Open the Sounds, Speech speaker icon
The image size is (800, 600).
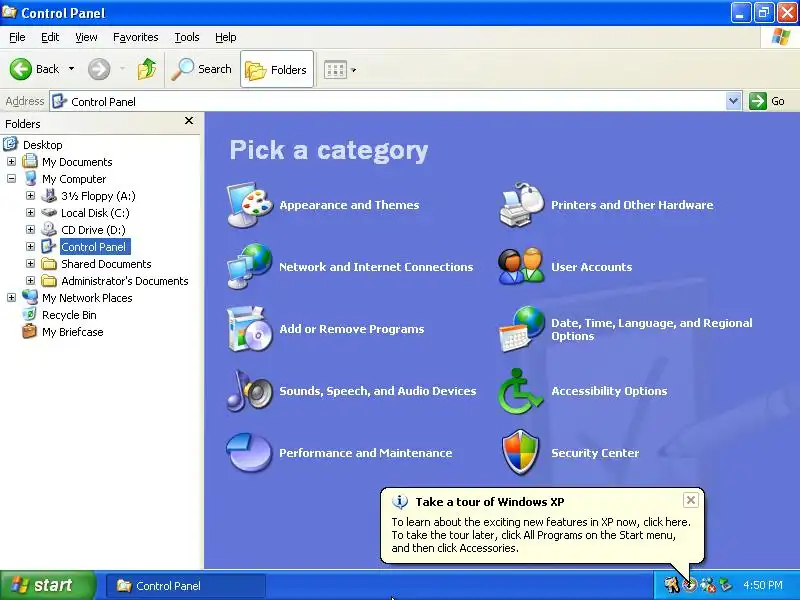click(x=250, y=391)
